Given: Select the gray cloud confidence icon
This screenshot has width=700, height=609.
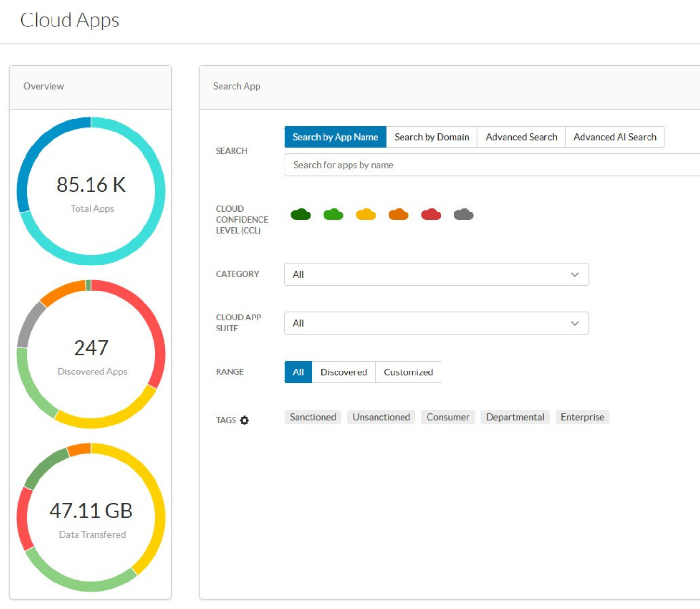Looking at the screenshot, I should [464, 214].
